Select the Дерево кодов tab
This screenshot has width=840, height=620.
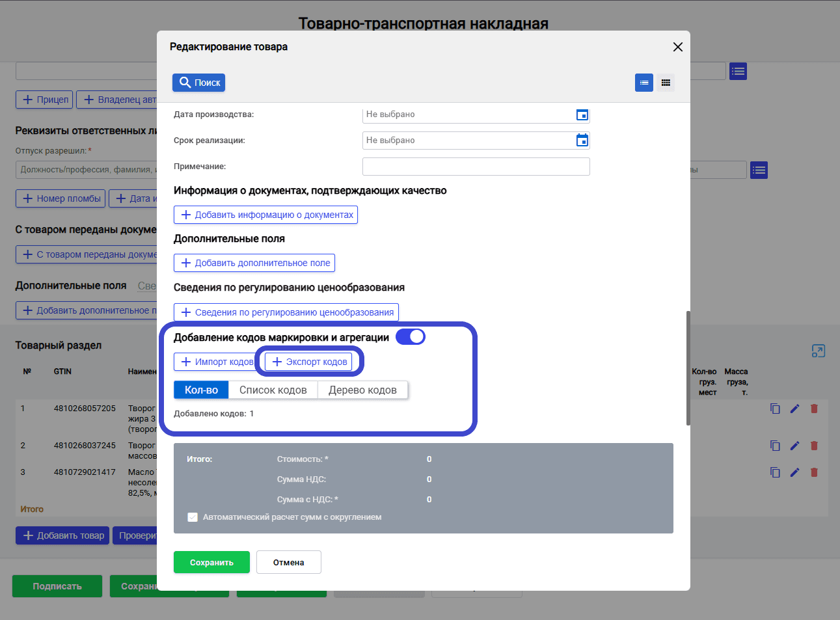362,390
